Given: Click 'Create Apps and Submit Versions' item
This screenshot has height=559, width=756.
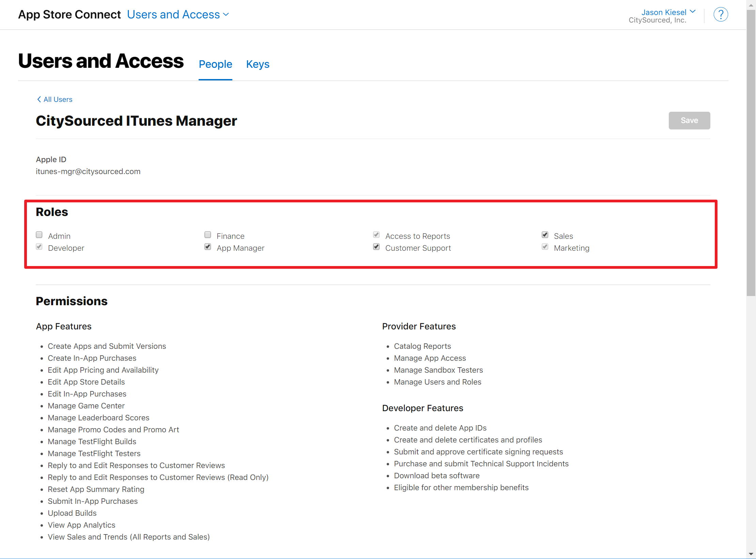Looking at the screenshot, I should (107, 346).
